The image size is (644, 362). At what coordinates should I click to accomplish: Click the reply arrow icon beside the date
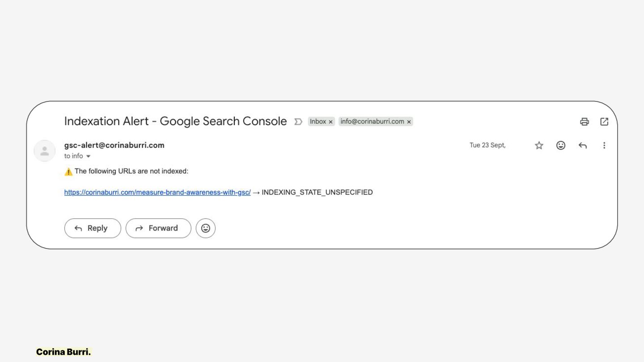click(x=582, y=145)
